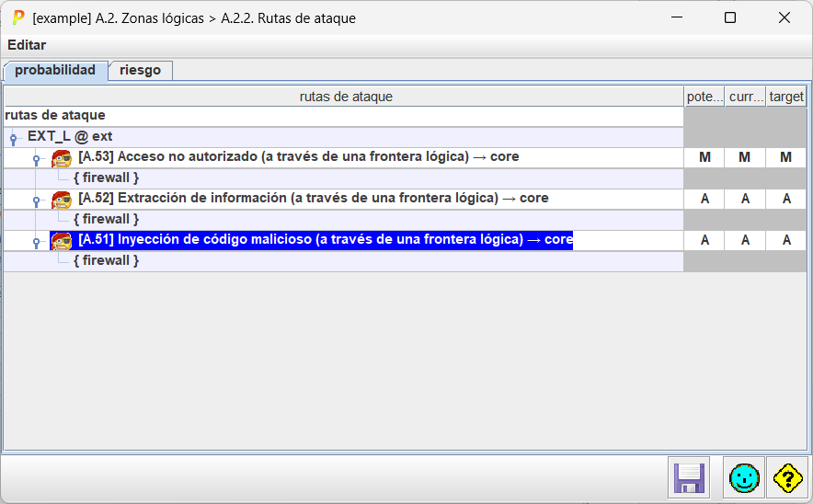
Task: Open the Editar menu
Action: [x=27, y=45]
